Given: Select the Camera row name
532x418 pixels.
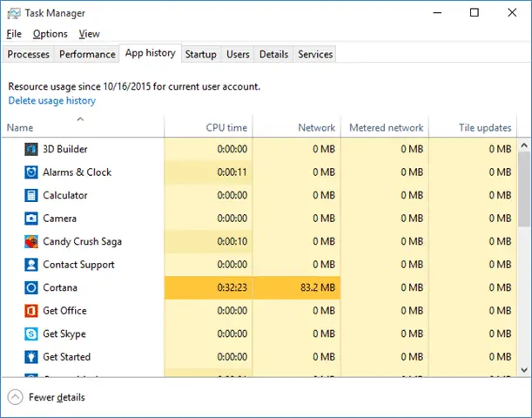Looking at the screenshot, I should pos(60,219).
